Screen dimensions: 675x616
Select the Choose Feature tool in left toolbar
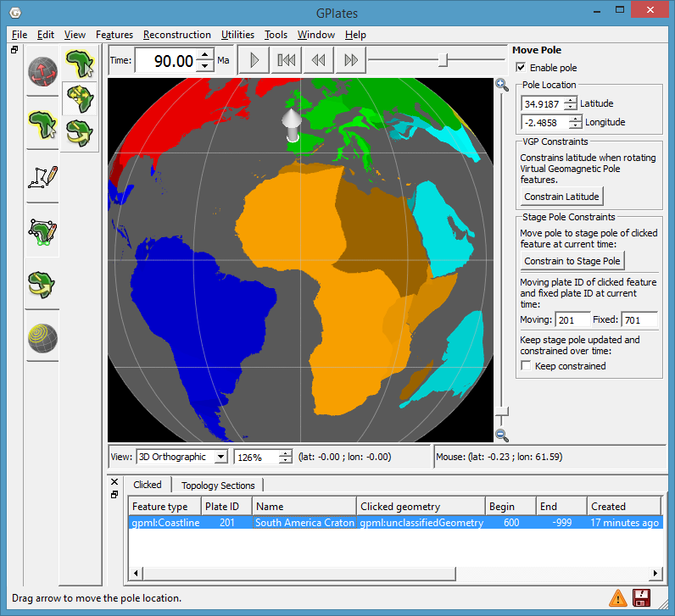[42, 125]
